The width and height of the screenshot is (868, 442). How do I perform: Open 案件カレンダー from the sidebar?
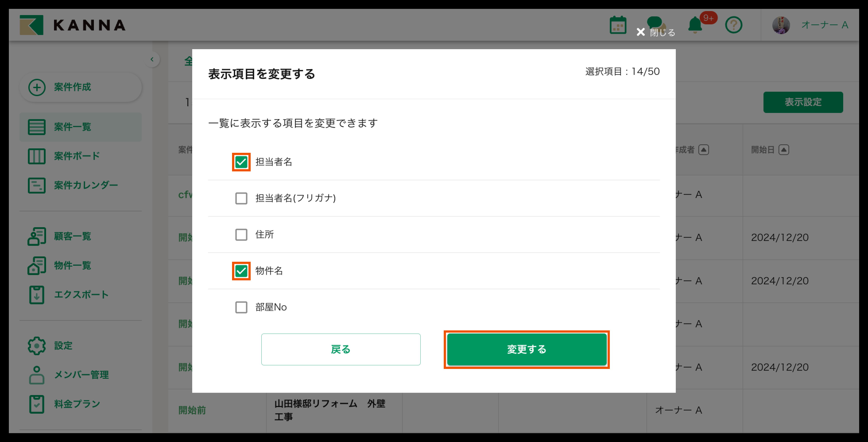(86, 185)
